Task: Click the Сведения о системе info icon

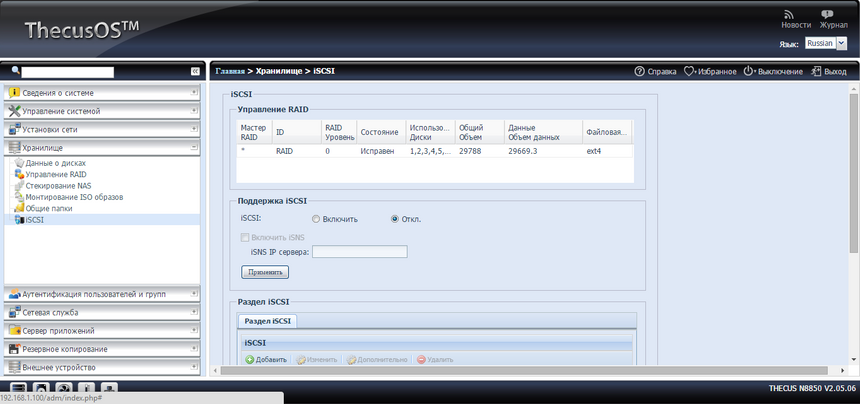Action: (x=15, y=93)
